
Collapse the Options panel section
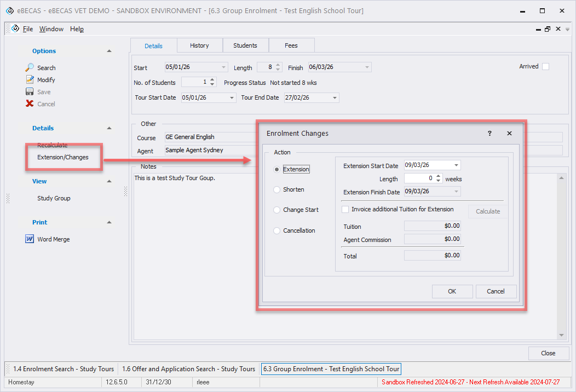click(x=109, y=51)
